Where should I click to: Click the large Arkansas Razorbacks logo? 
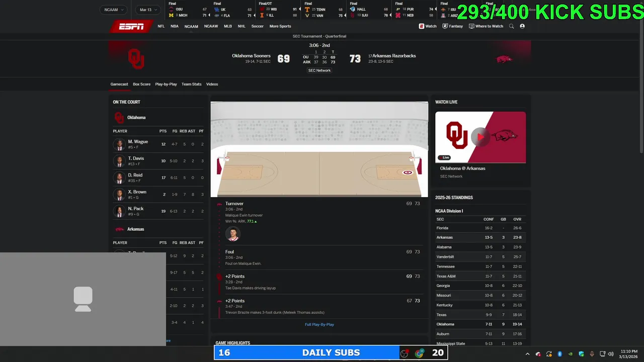(x=504, y=59)
